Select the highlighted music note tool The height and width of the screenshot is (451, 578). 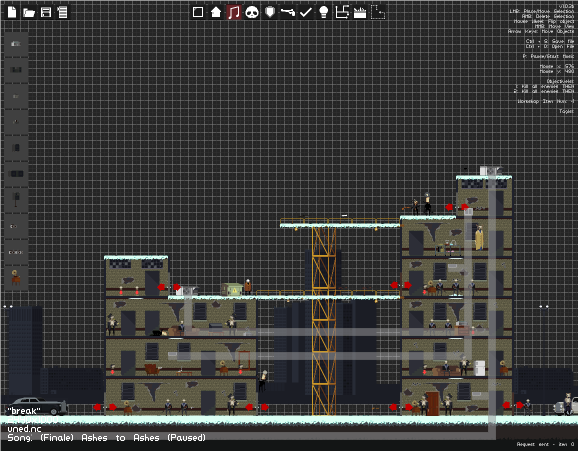234,12
